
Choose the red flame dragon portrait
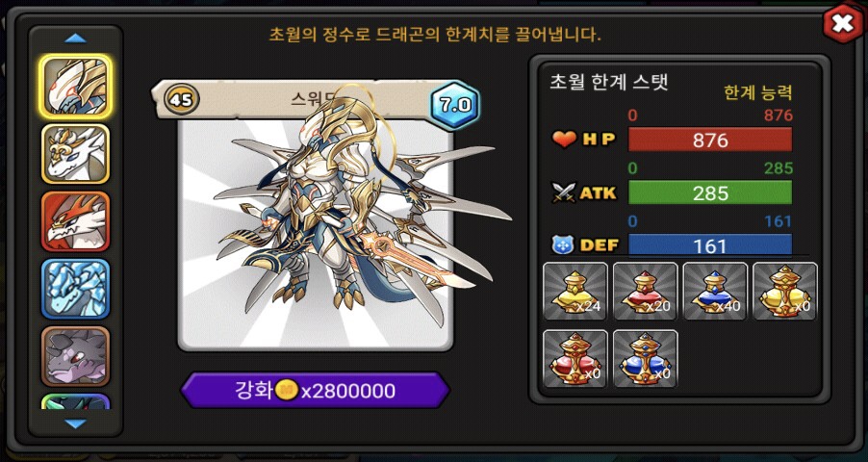pyautogui.click(x=75, y=221)
